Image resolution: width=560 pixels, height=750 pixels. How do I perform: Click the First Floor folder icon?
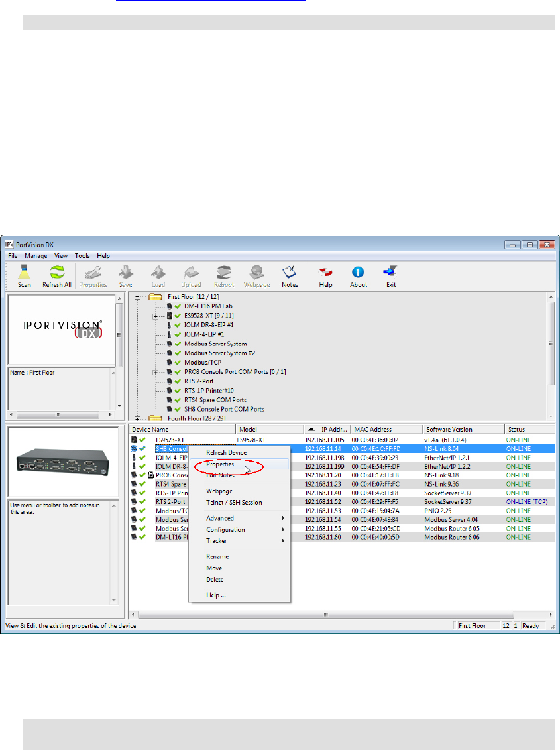[155, 297]
